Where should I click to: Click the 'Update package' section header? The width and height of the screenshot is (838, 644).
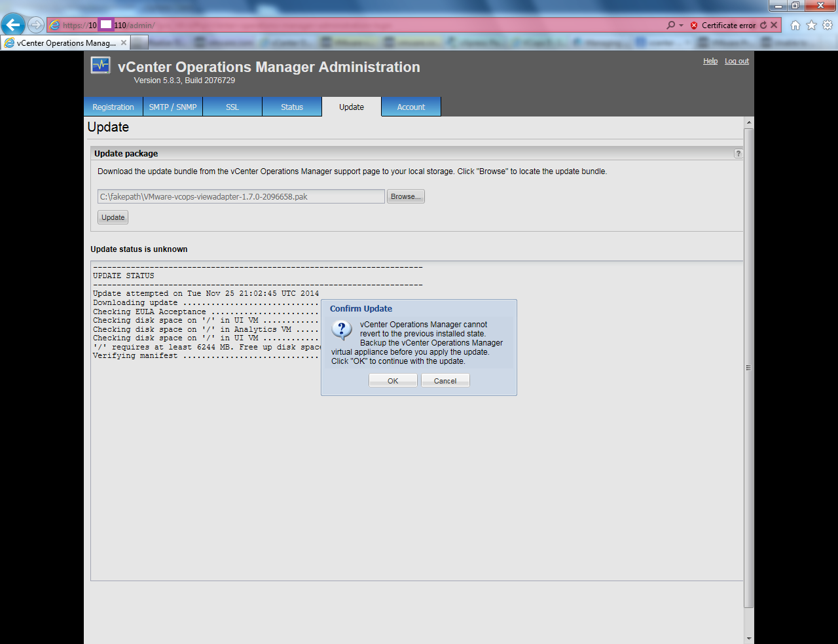(126, 154)
